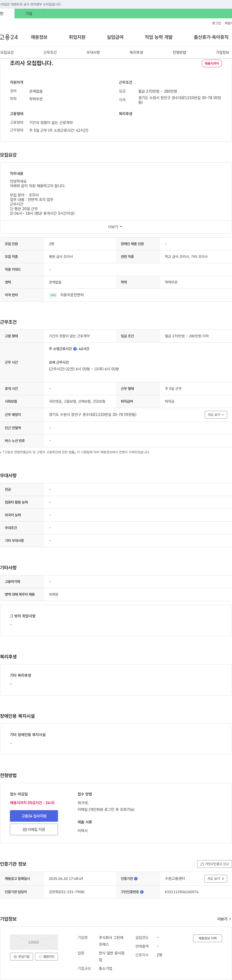Click the 비희망 value for 병역 대체 복무자
Image resolution: width=232 pixels, height=980 pixels.
click(x=53, y=594)
